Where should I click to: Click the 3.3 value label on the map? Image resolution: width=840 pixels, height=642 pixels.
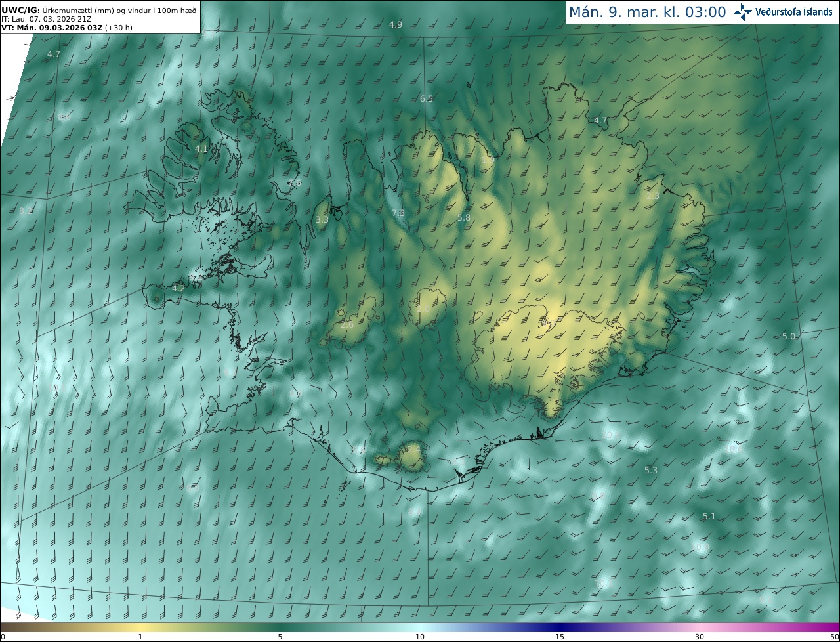pyautogui.click(x=322, y=219)
